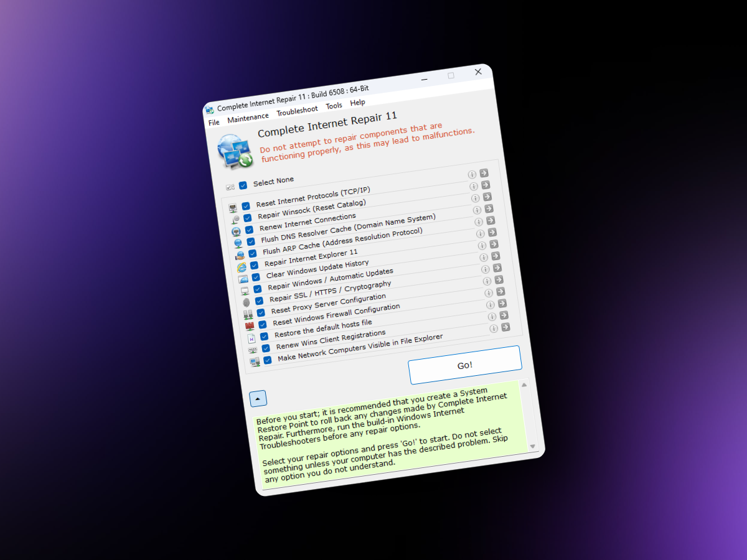Collapse the info panel with up-arrow button

pos(258,399)
